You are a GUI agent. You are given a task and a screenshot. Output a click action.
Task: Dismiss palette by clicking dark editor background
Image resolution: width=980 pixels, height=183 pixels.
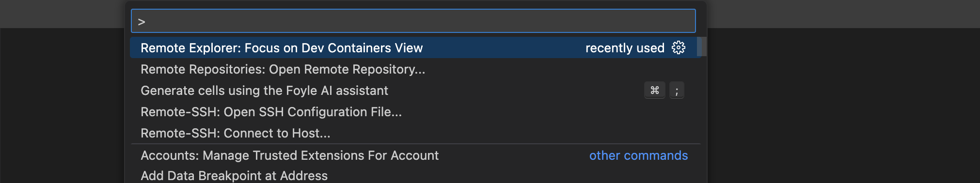click(x=843, y=107)
